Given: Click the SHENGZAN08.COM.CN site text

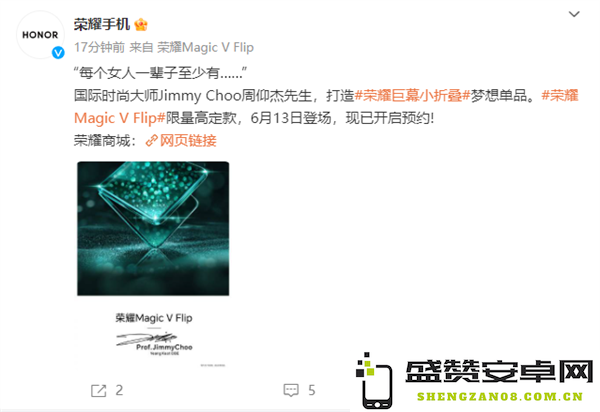Looking at the screenshot, I should 500,396.
